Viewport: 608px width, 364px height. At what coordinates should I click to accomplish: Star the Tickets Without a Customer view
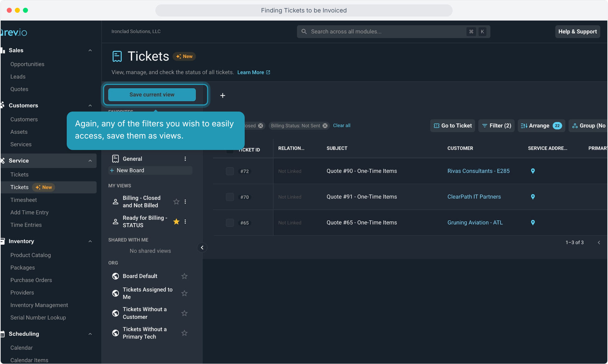(184, 313)
